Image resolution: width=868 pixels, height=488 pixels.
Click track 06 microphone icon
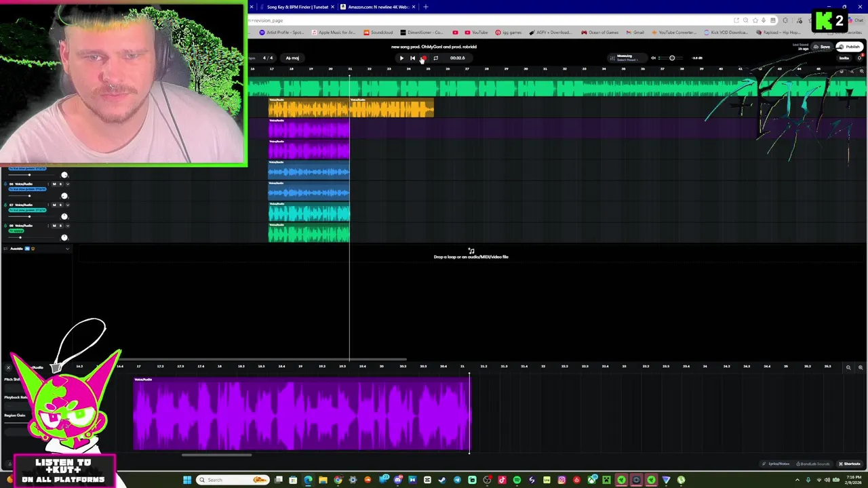pos(5,184)
